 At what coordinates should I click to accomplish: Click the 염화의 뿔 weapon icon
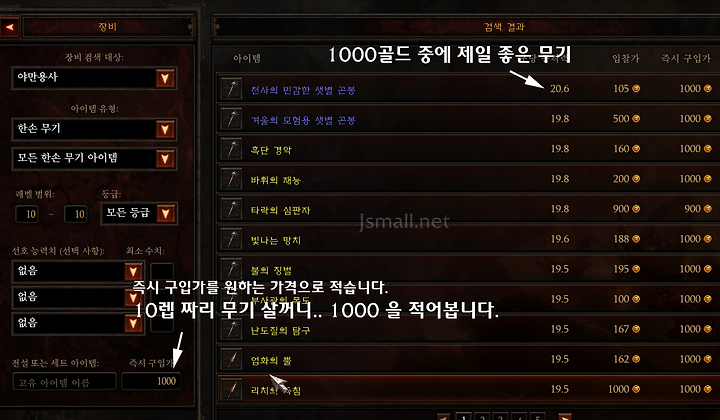tap(231, 359)
